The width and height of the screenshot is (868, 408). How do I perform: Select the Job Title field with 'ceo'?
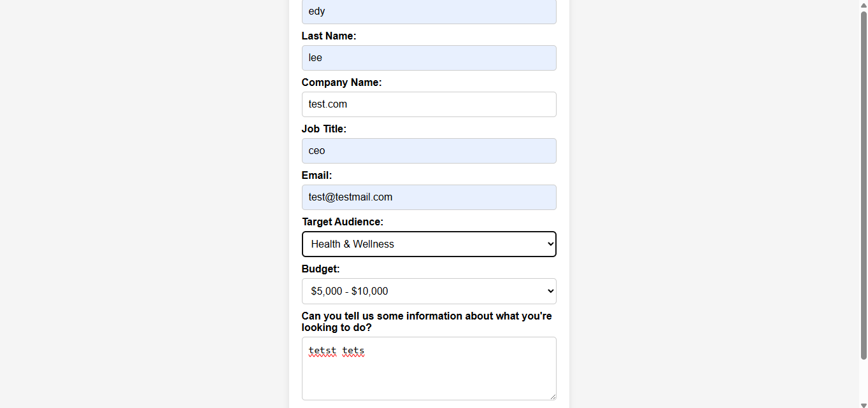tap(429, 151)
